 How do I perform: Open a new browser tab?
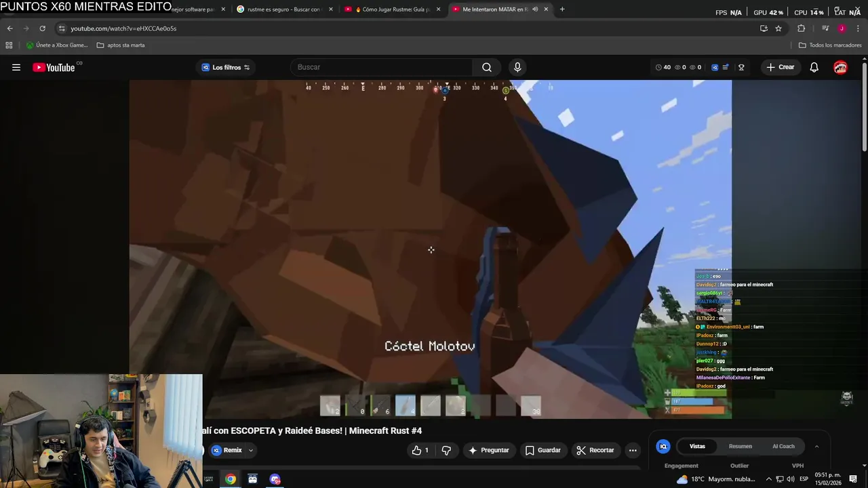[562, 9]
